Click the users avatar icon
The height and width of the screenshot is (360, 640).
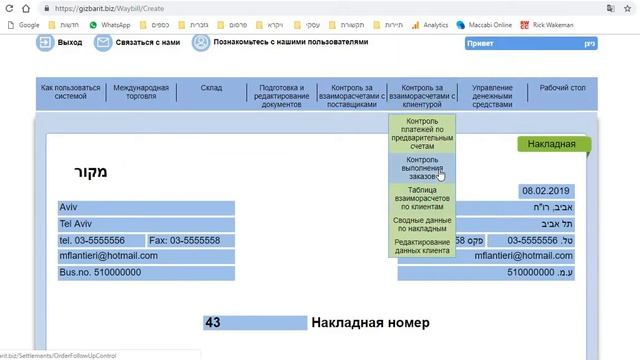coord(201,42)
